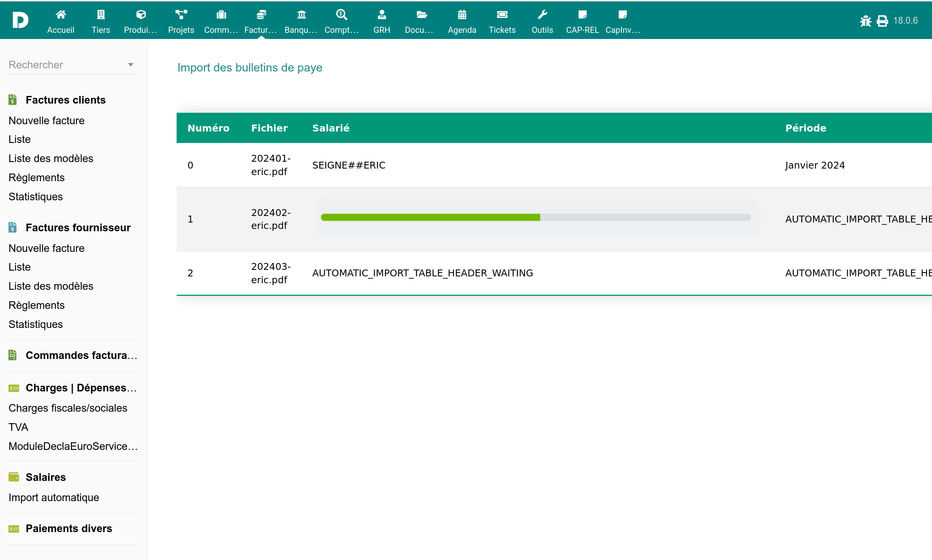932x560 pixels.
Task: Click the Numéro column header
Action: (208, 128)
